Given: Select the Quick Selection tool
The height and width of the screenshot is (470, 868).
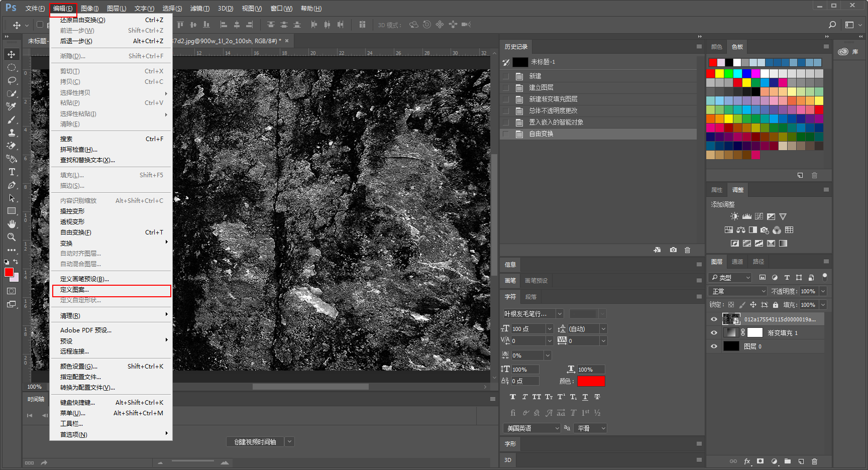Looking at the screenshot, I should (12, 93).
